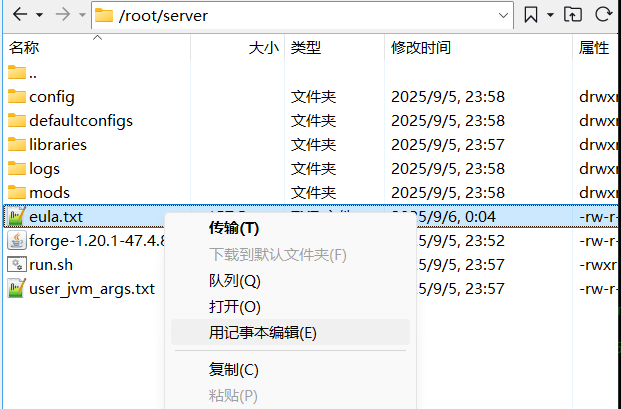Viewport: 621px width, 409px height.
Task: Select the user_jvm_args.txt file icon
Action: 16,289
